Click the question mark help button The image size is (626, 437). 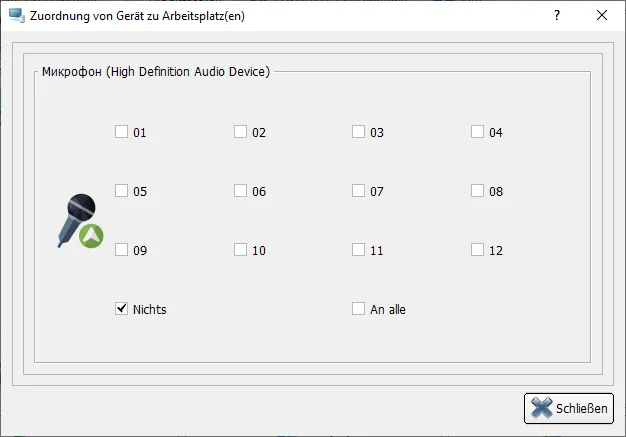click(x=557, y=15)
